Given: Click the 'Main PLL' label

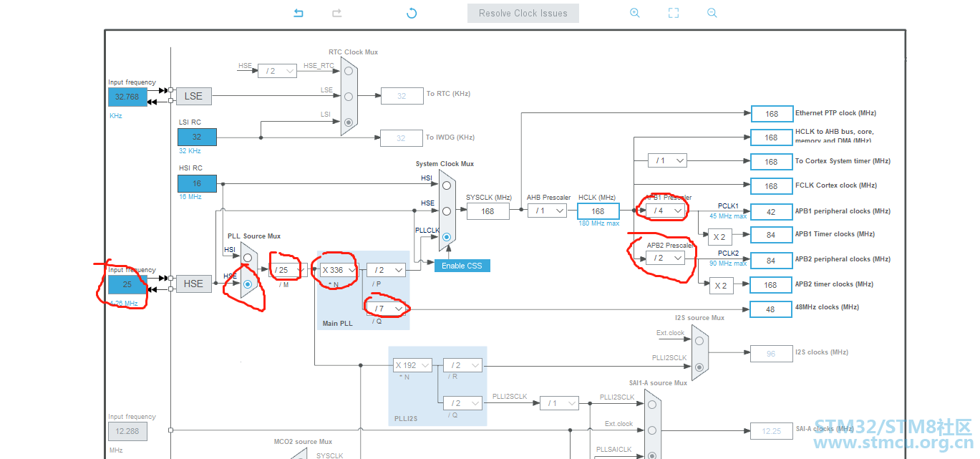Looking at the screenshot, I should point(337,324).
